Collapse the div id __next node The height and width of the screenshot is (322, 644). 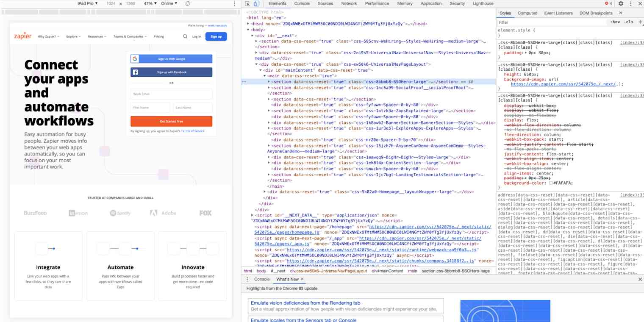pyautogui.click(x=253, y=36)
